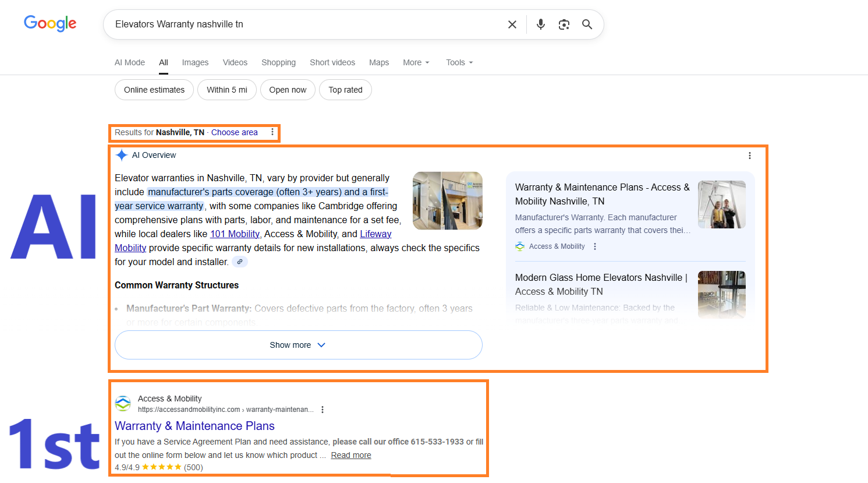This screenshot has width=868, height=483.
Task: Go to the Shopping tab
Action: 278,62
